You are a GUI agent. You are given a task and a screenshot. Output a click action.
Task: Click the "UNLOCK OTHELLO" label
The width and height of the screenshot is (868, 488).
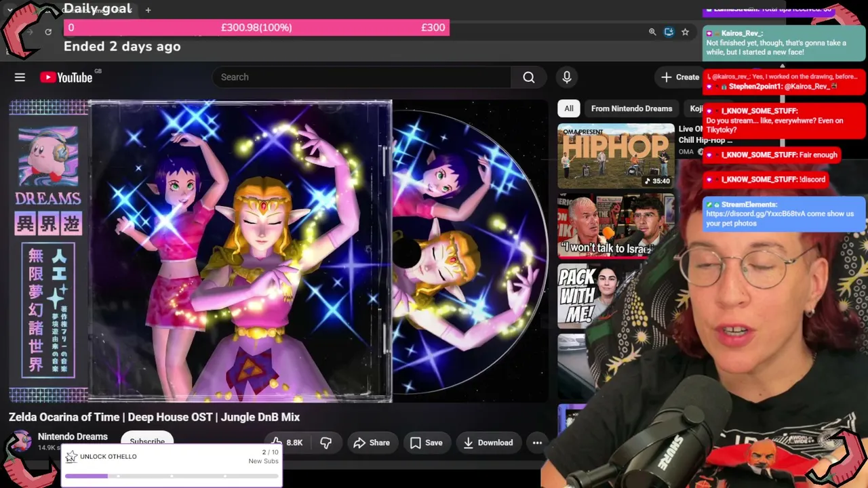click(x=108, y=457)
